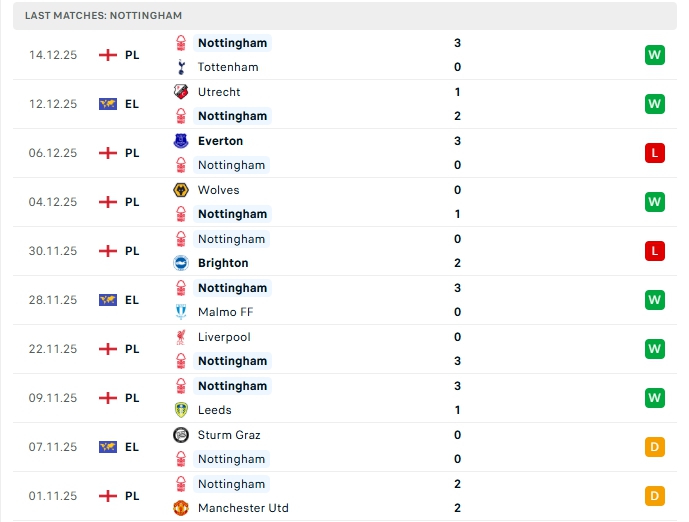Click the England flag on 14.12.25 match

pos(108,55)
